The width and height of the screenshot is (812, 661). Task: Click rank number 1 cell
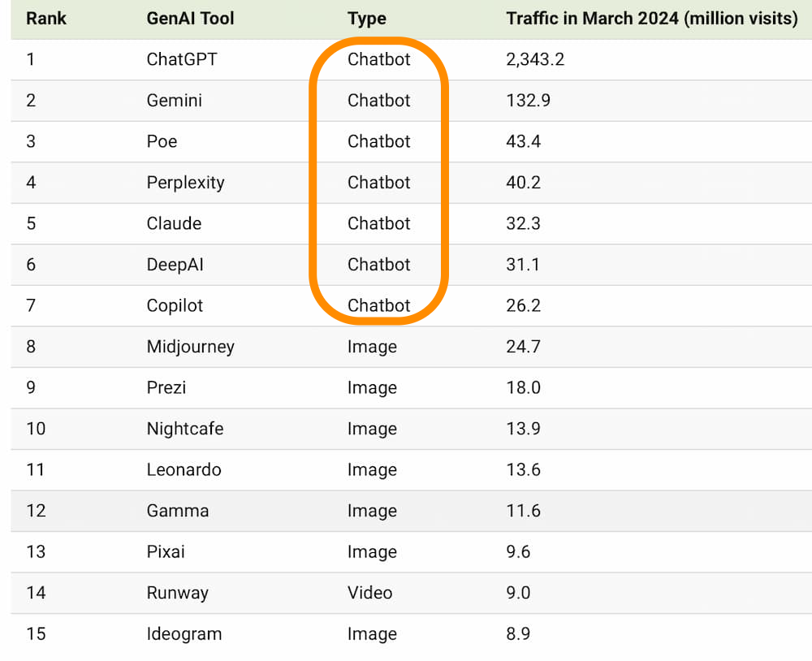click(31, 59)
